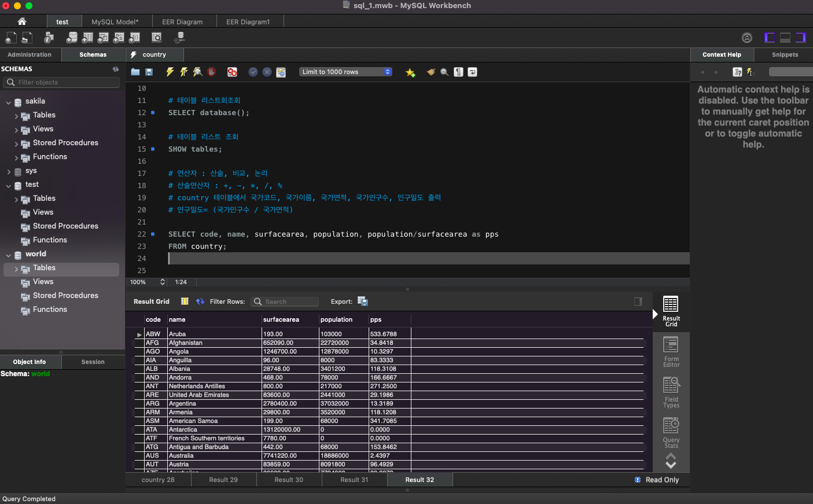The width and height of the screenshot is (813, 504).
Task: Create a new function icon
Action: [x=134, y=38]
